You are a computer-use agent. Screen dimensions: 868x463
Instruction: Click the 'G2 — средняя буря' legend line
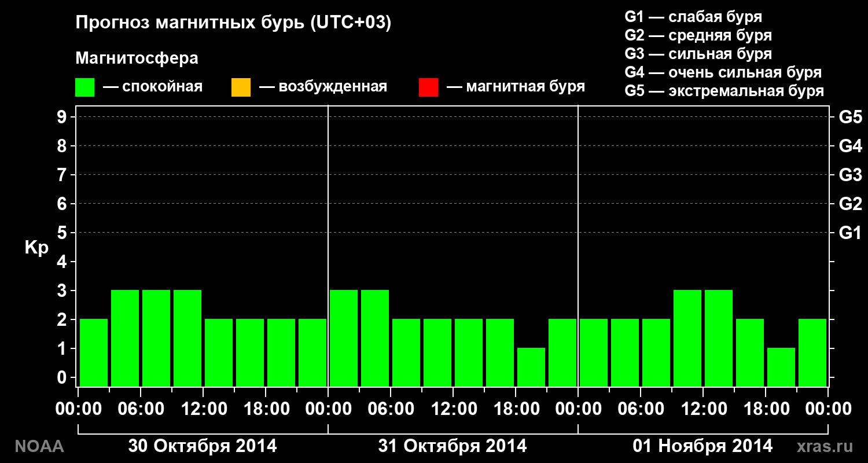coord(698,35)
